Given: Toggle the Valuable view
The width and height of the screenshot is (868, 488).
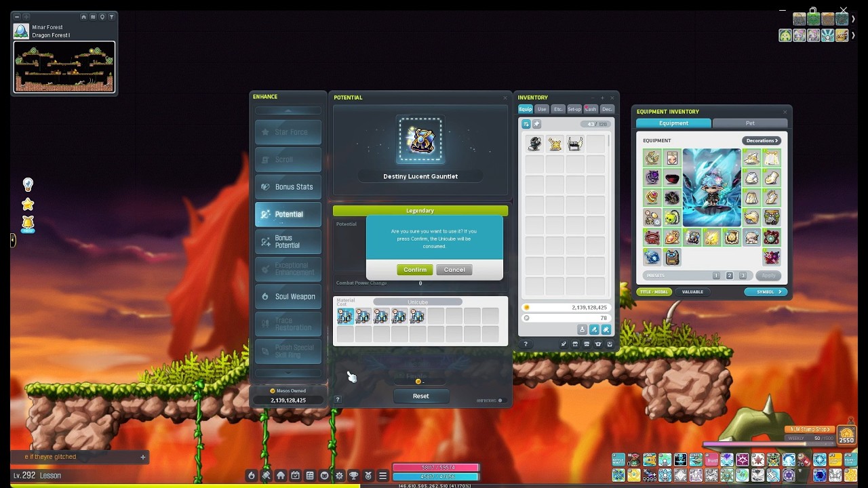Looking at the screenshot, I should coord(692,292).
